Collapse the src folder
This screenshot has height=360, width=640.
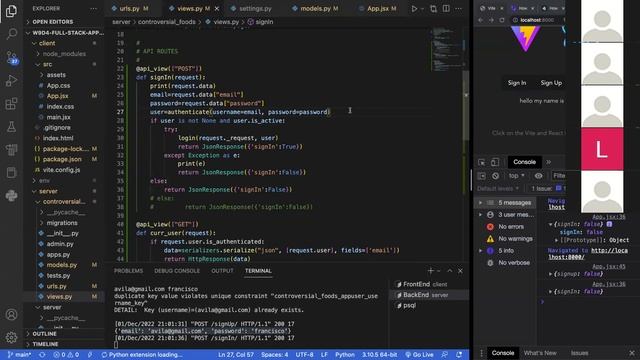[47, 64]
